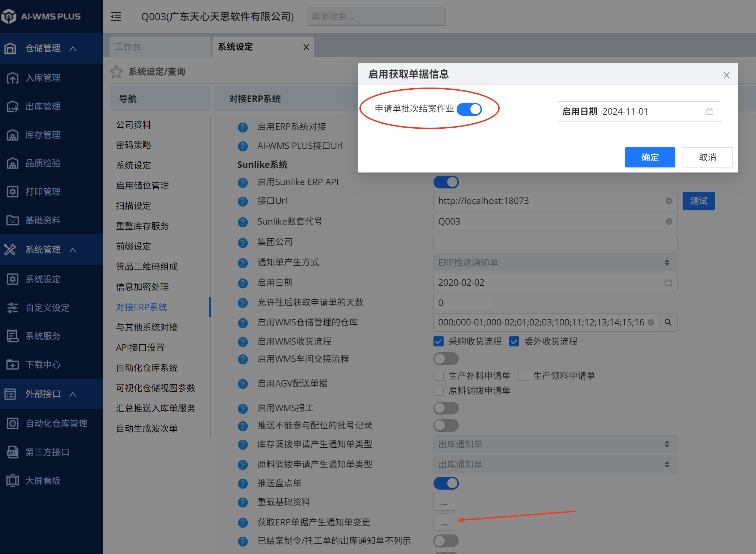756x554 pixels.
Task: Click the 菜单搜索 search field
Action: pos(376,17)
